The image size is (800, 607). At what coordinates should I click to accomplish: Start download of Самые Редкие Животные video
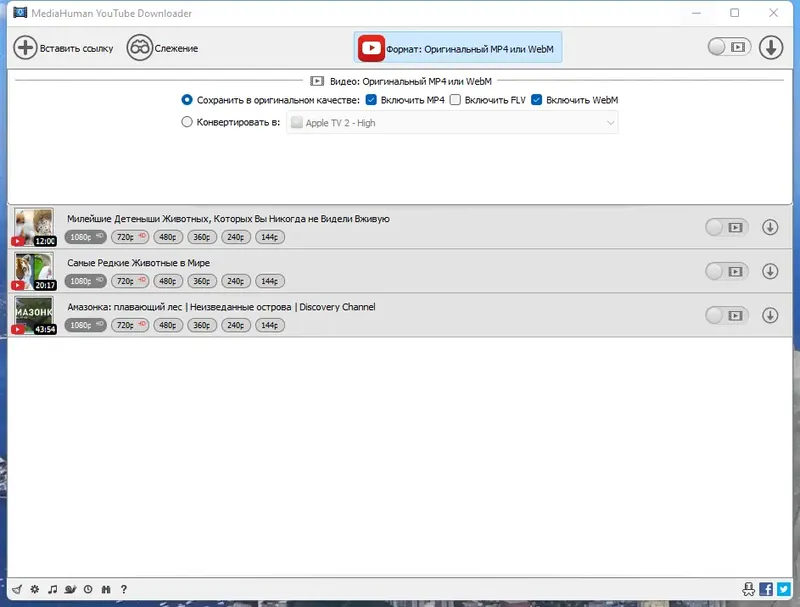pyautogui.click(x=770, y=271)
